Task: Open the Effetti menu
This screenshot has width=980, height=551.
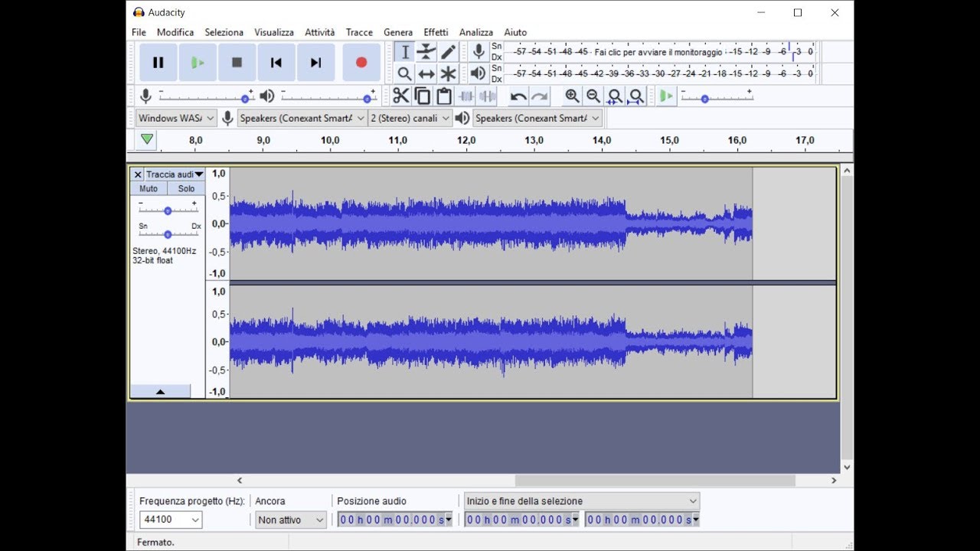Action: point(436,32)
